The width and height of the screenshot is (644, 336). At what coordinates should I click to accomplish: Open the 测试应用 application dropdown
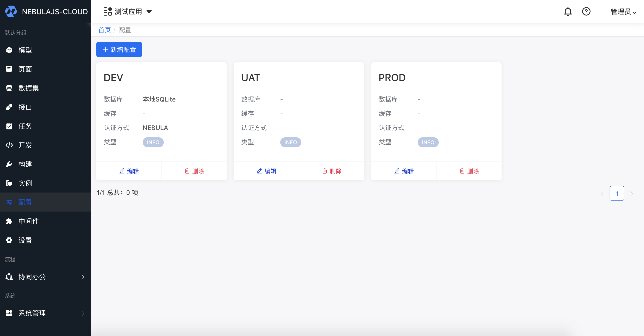point(128,12)
